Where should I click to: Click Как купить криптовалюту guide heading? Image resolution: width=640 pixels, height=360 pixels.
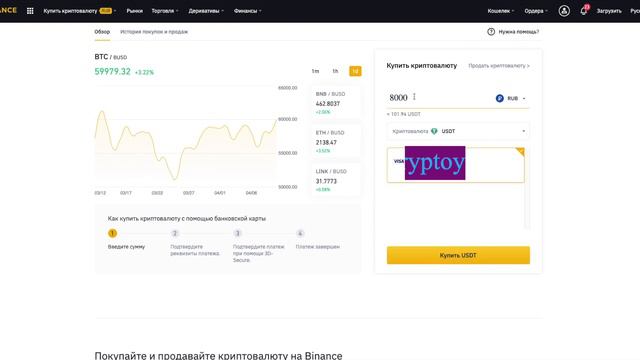pyautogui.click(x=187, y=218)
